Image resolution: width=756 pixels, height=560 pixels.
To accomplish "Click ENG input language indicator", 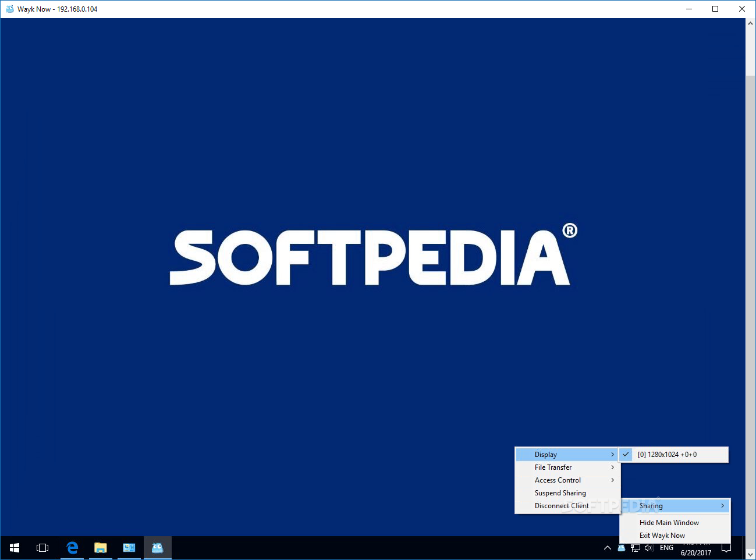I will 667,548.
